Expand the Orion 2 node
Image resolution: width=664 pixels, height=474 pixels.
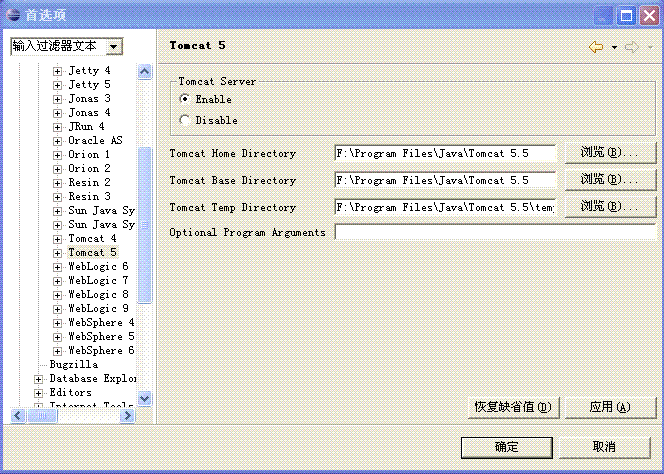[57, 169]
